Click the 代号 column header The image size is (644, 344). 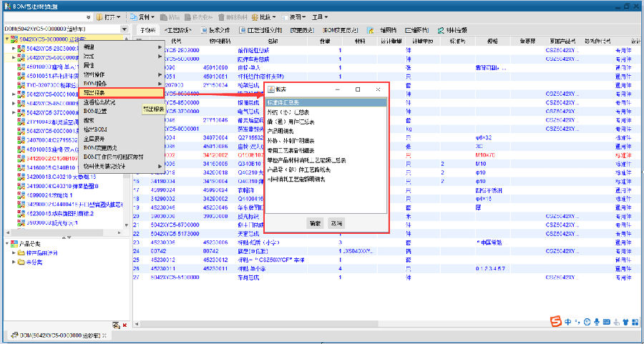pos(176,41)
